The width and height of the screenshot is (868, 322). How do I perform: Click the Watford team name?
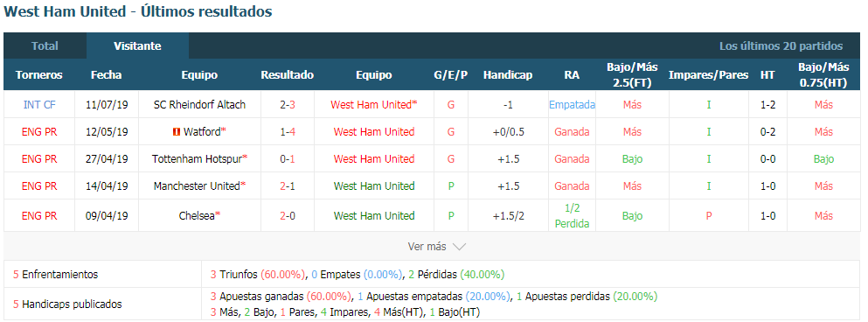pos(202,132)
